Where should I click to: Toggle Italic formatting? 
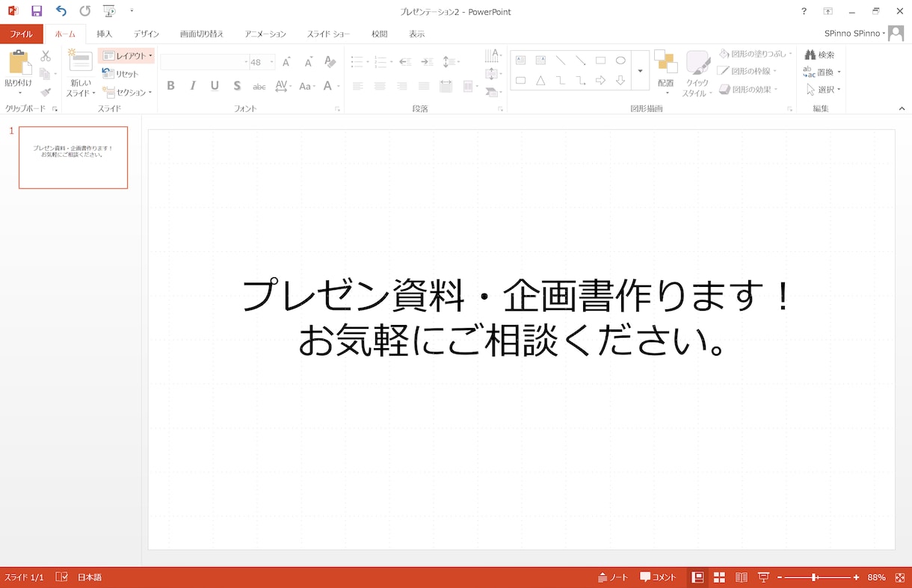point(193,86)
